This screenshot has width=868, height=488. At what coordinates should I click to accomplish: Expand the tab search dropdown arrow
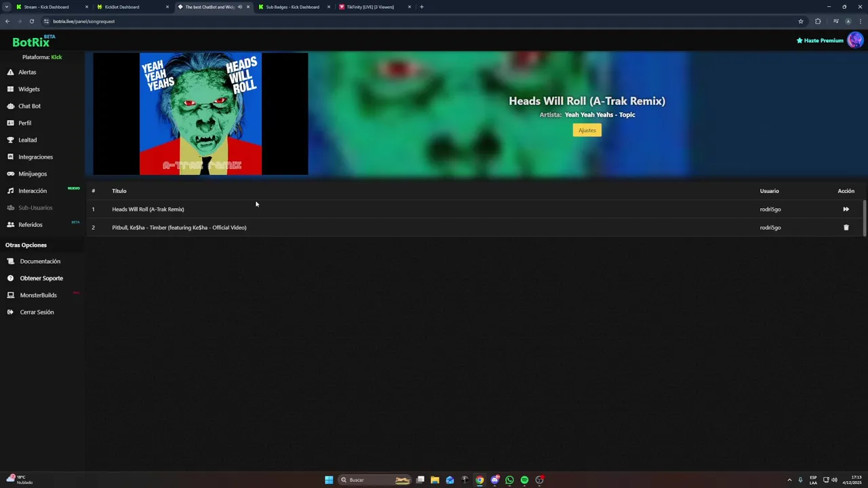pos(6,7)
